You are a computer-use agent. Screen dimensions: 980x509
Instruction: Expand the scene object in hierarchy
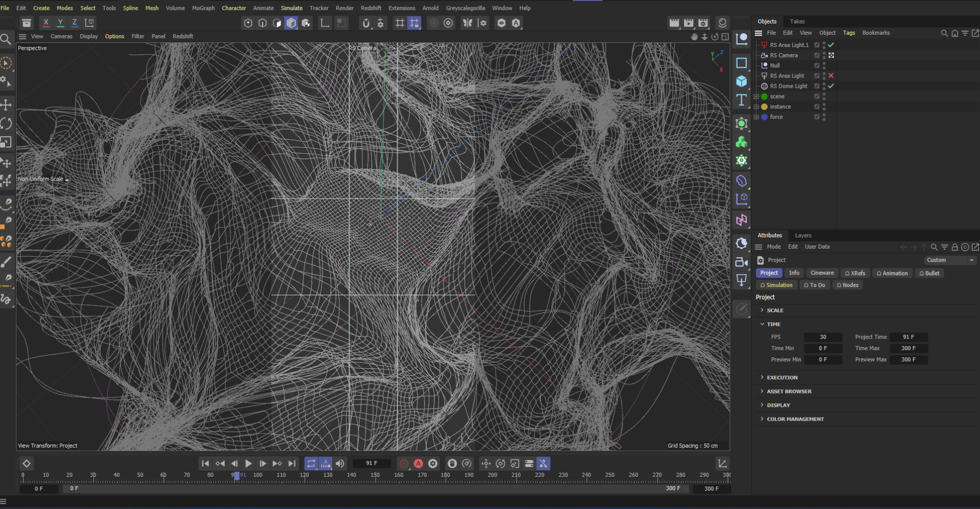[x=756, y=96]
